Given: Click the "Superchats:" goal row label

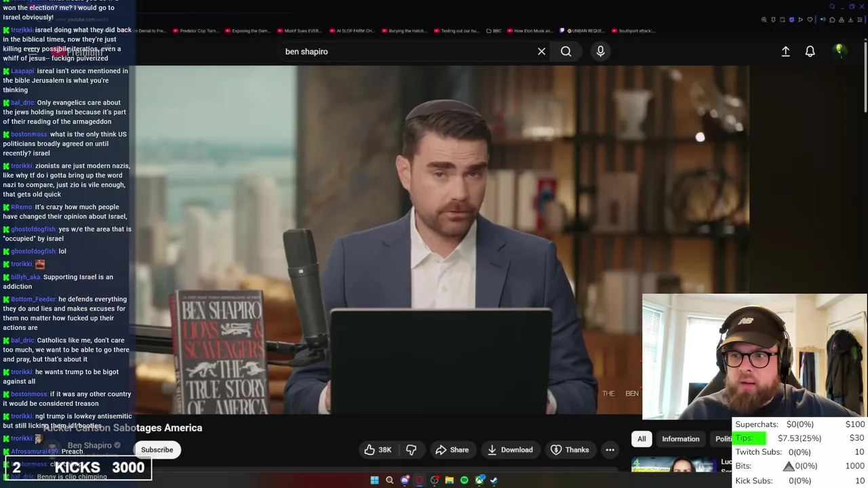Looking at the screenshot, I should tap(757, 424).
